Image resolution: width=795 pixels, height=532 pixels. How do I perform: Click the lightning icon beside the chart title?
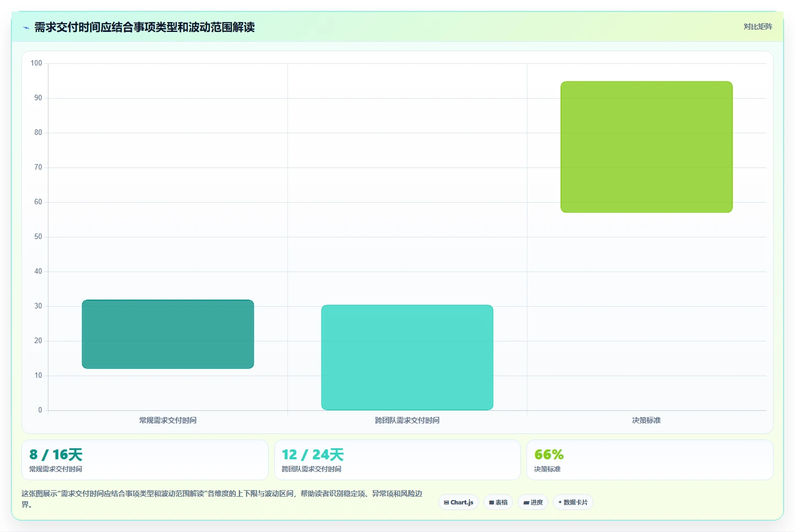pos(26,28)
